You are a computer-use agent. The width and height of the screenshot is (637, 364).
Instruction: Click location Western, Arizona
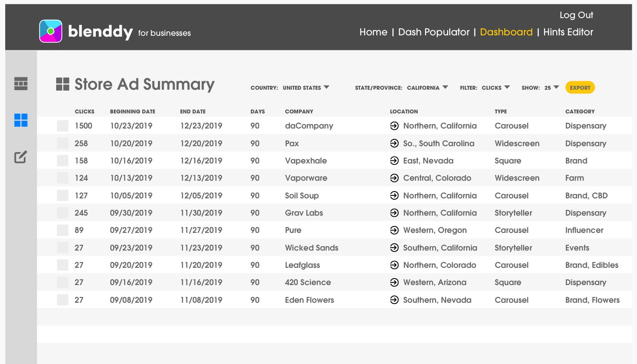(435, 282)
